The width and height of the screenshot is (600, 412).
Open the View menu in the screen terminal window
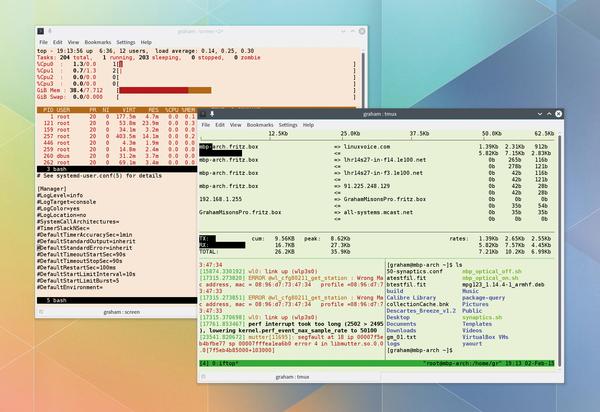coord(75,43)
